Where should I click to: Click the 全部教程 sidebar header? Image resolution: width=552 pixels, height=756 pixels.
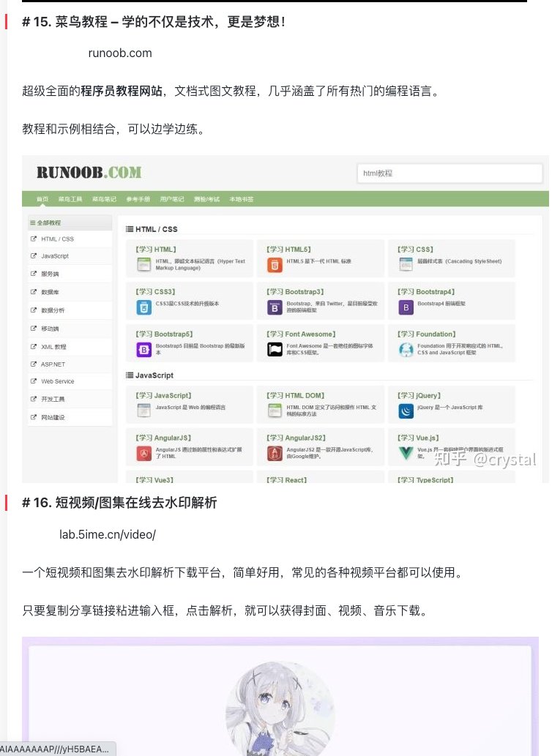click(70, 222)
